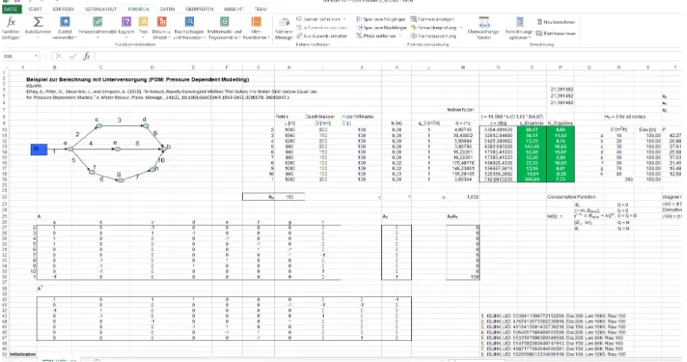Click the name box cell reference field
Image resolution: width=687 pixels, height=362 pixels.
tap(18, 56)
